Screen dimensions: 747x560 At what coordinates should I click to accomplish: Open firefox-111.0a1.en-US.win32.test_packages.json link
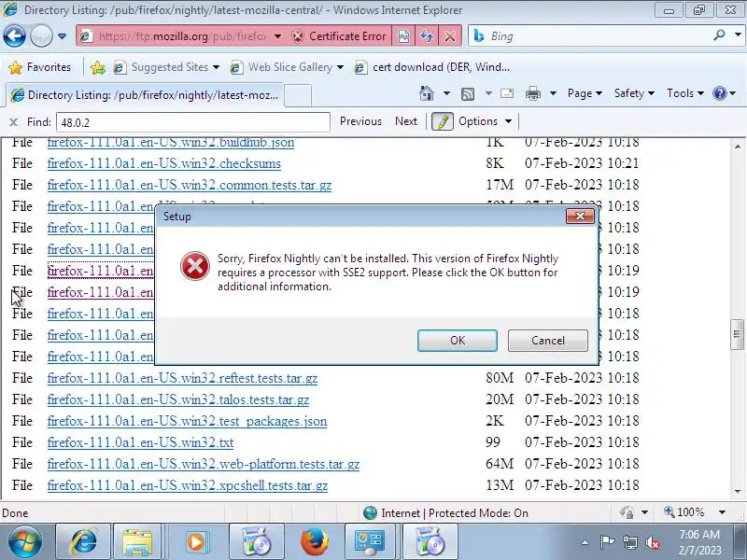188,421
